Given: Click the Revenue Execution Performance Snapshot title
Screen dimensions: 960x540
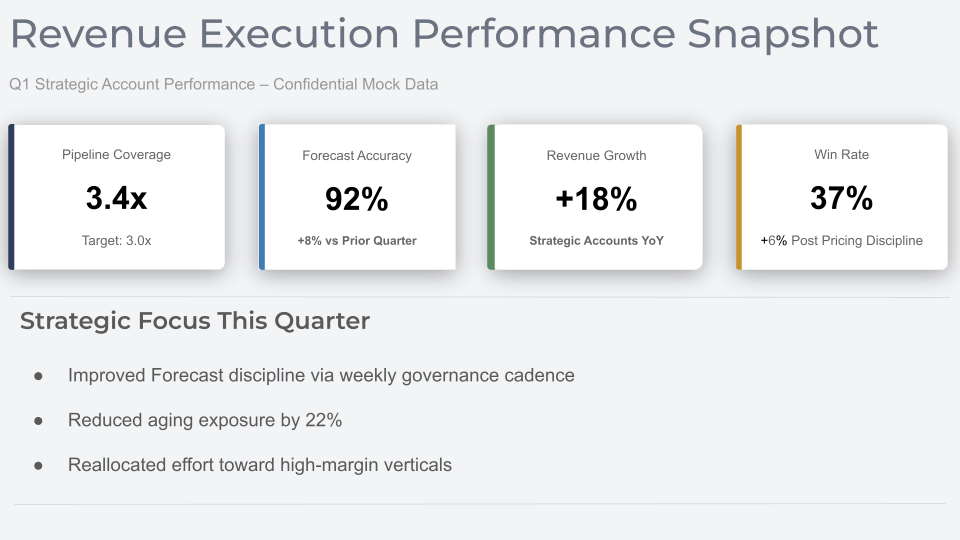Looking at the screenshot, I should (444, 34).
